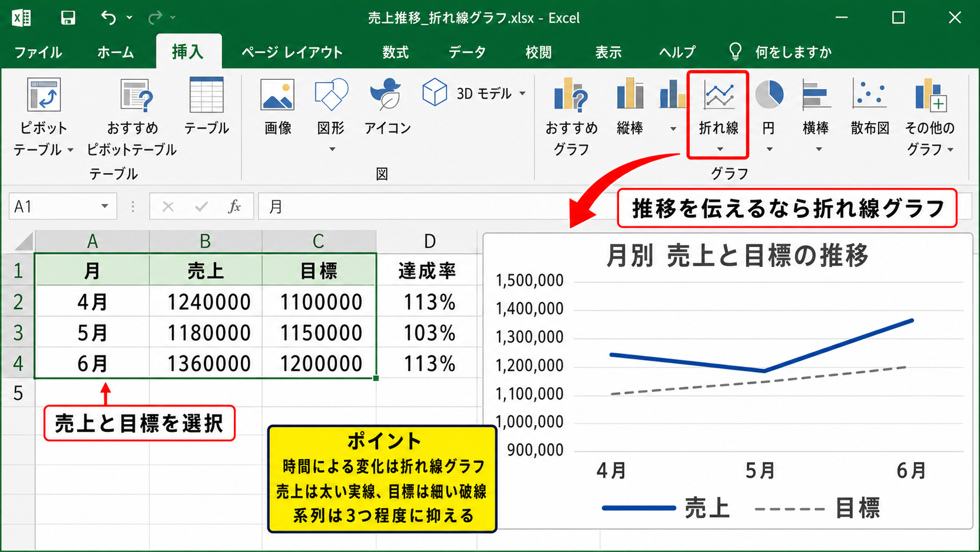Click おすすめピボットテーブル icon
Screen dimensions: 980x552
pyautogui.click(x=137, y=95)
